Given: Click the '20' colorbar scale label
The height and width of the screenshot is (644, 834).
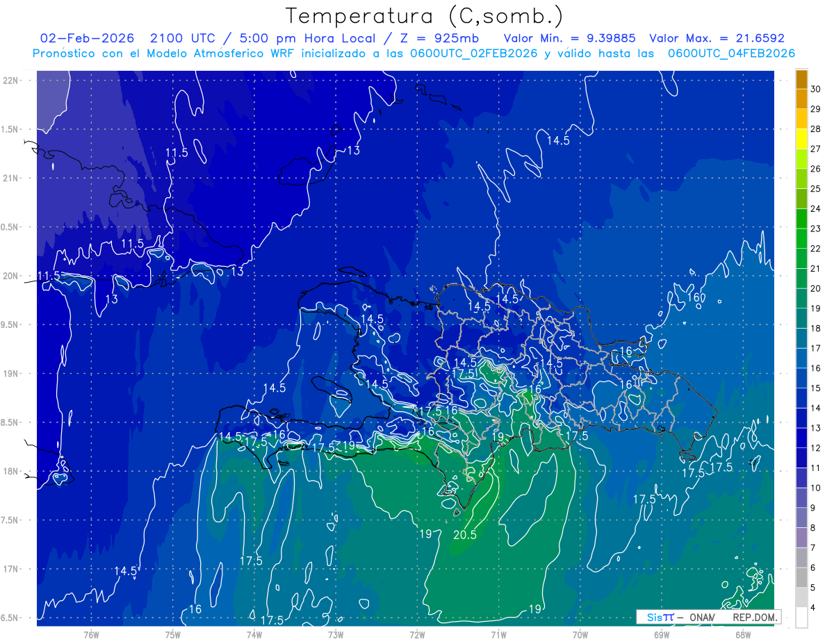Looking at the screenshot, I should (x=816, y=288).
